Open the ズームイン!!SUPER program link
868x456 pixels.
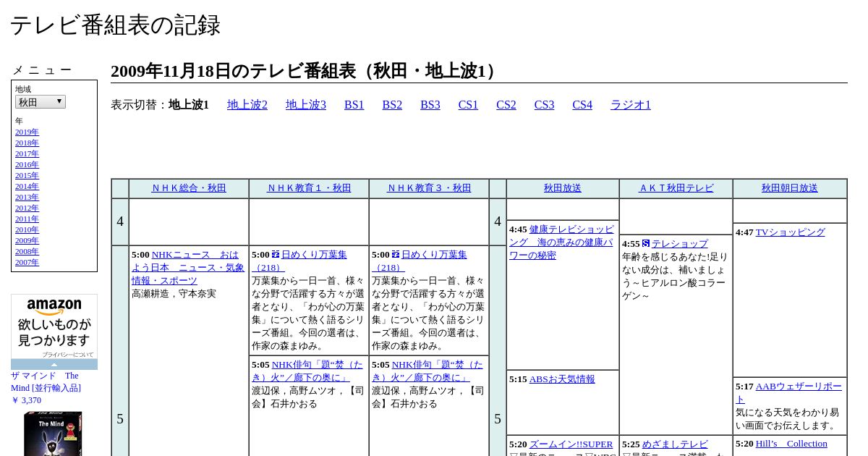point(571,444)
